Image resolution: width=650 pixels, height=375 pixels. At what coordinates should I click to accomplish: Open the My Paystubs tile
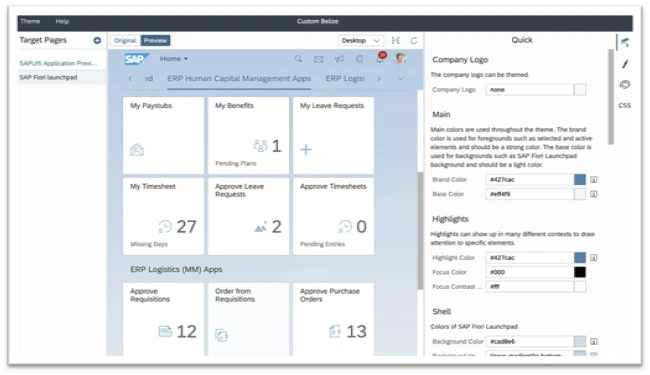point(163,135)
